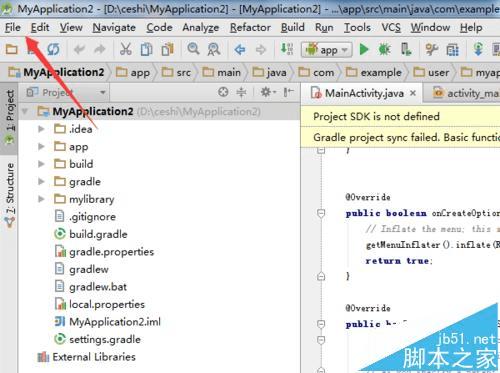500x373 pixels.
Task: Open Project panel gear settings
Action: click(268, 92)
